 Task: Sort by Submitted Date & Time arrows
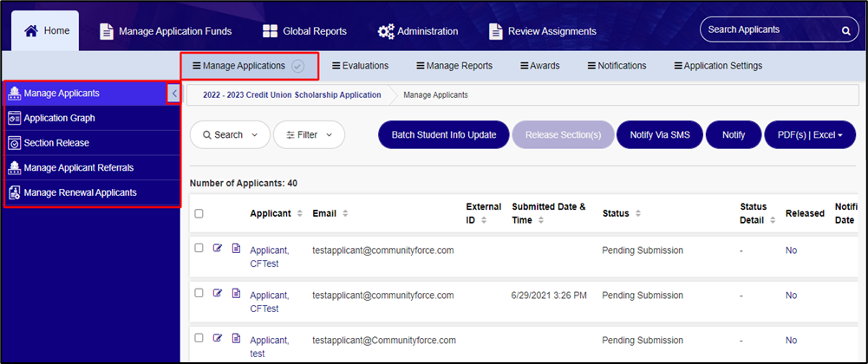click(x=541, y=220)
